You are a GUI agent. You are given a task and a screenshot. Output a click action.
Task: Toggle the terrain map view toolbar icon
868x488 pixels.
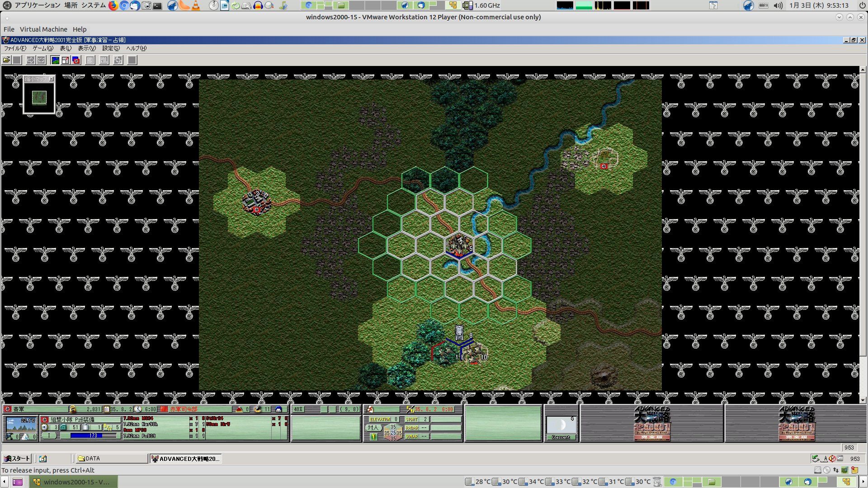point(55,60)
